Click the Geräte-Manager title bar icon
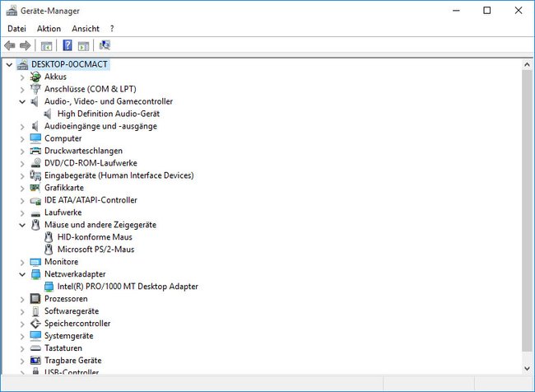 [12, 11]
